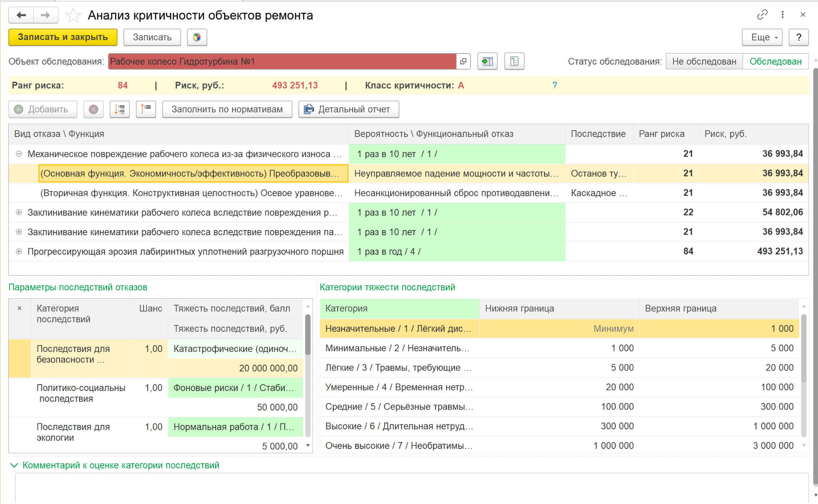Click Заполнить по нормативам button
Image resolution: width=818 pixels, height=504 pixels.
[x=227, y=109]
